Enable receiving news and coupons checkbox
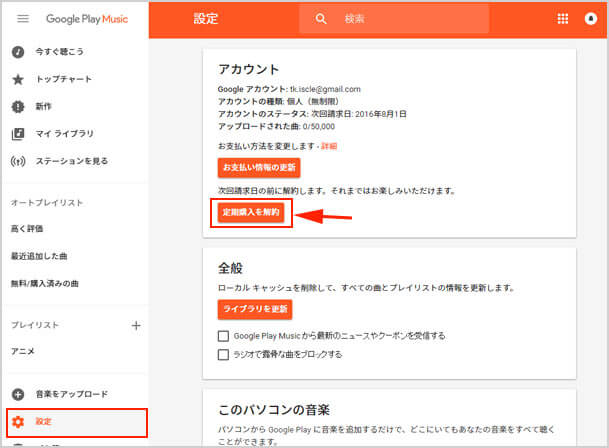609x448 pixels. coord(223,336)
